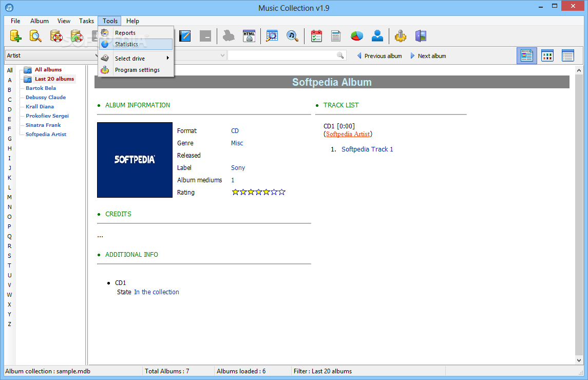Select Softpedia Artist in artist tree
The width and height of the screenshot is (588, 380).
(46, 135)
